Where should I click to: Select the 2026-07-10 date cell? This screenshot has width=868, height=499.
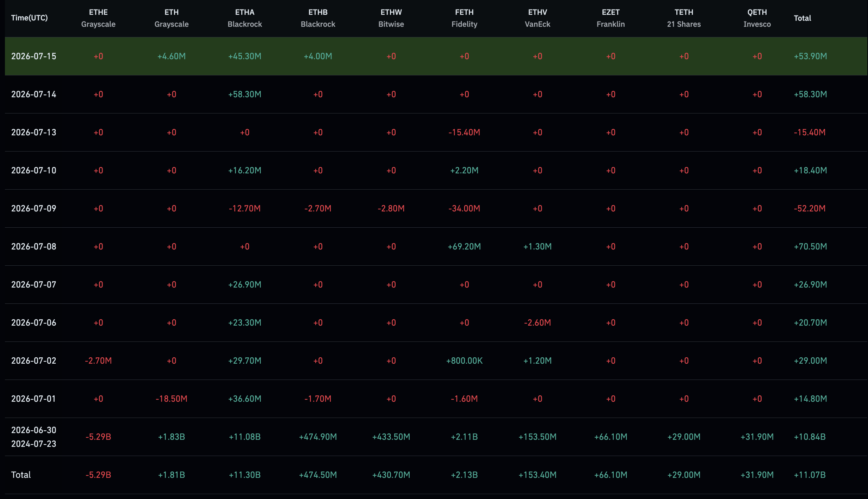click(34, 171)
